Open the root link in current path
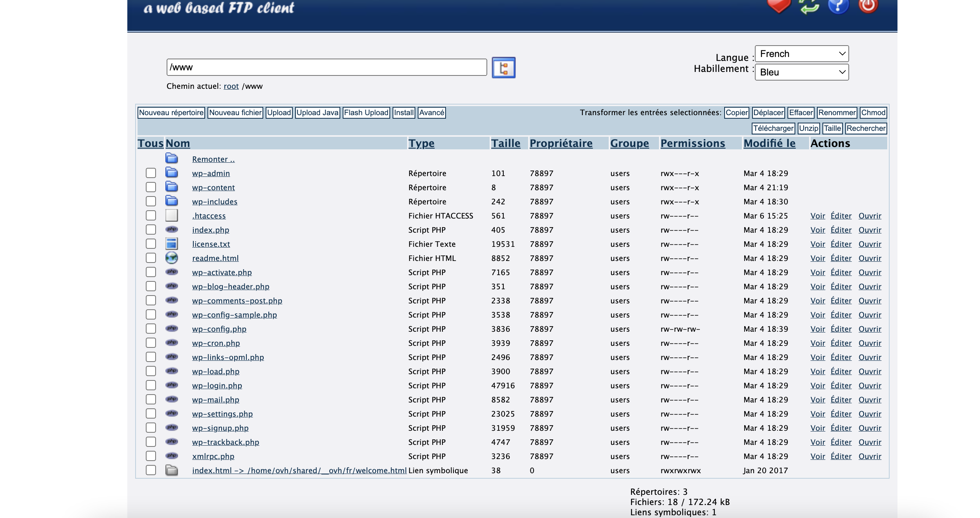The width and height of the screenshot is (980, 518). 231,86
